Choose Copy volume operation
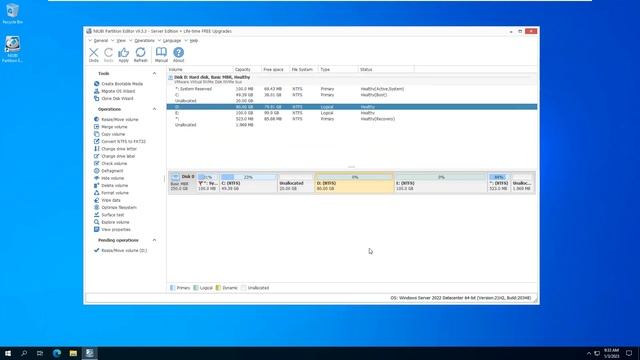The image size is (640, 360). (x=109, y=134)
